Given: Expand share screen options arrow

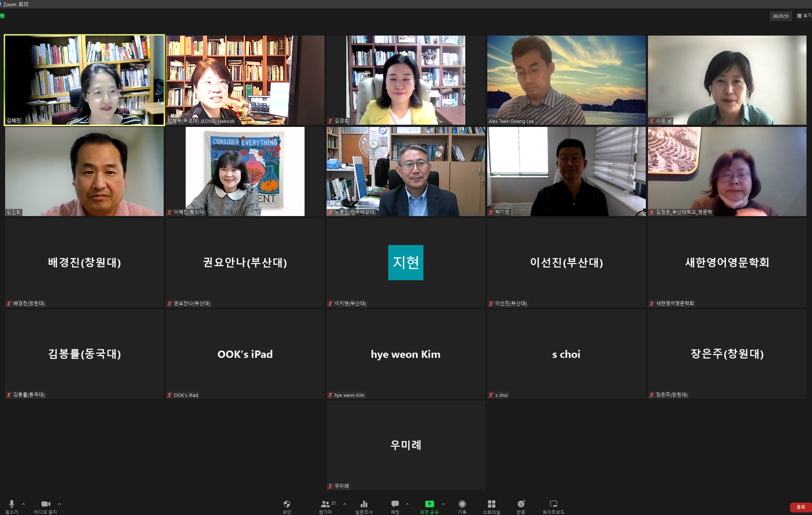Looking at the screenshot, I should 443,504.
